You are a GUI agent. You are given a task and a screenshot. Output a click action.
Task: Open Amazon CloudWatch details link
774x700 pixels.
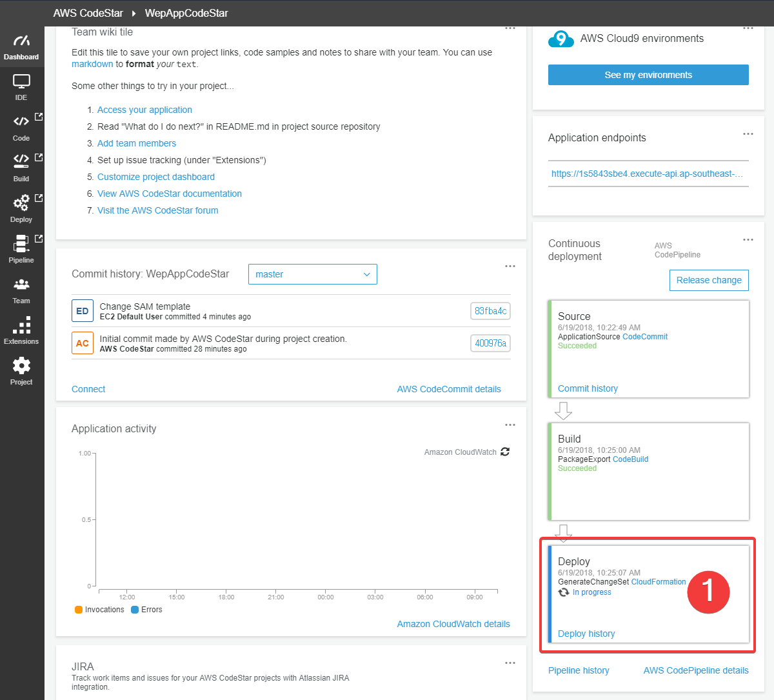point(453,624)
